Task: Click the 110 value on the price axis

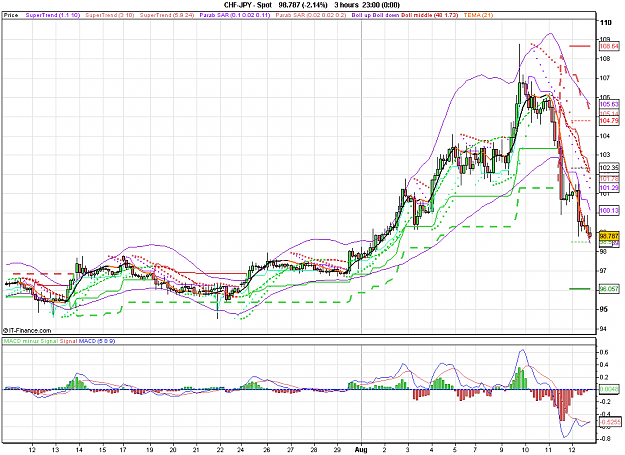Action: click(606, 23)
